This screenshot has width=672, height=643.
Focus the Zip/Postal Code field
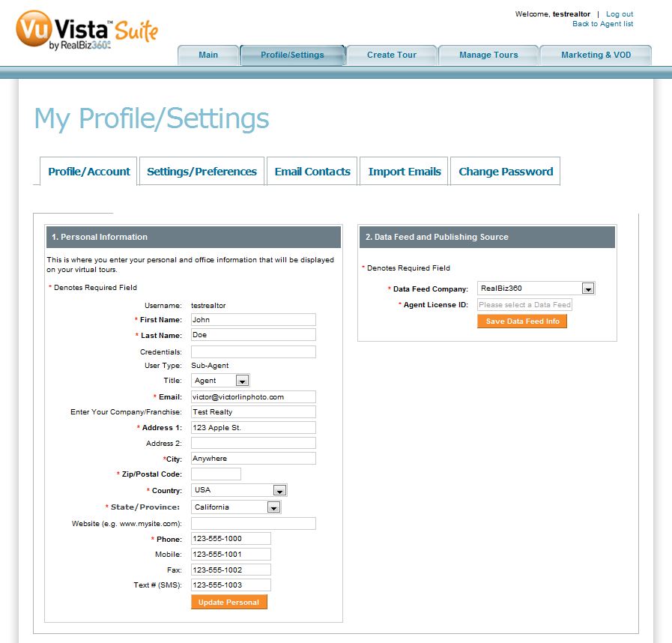pyautogui.click(x=216, y=474)
